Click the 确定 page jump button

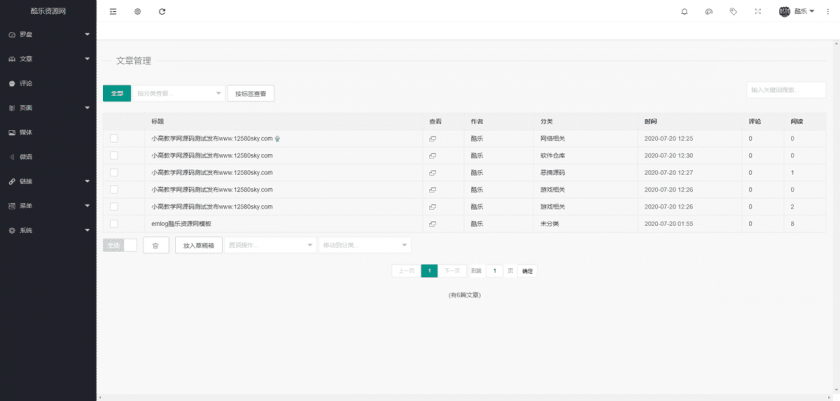(x=527, y=271)
